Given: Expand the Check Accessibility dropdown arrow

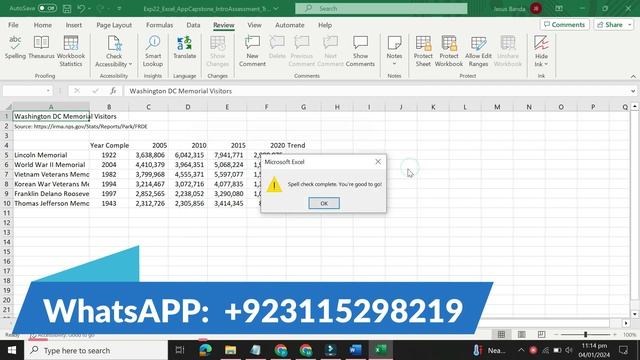Looking at the screenshot, I should click(130, 64).
